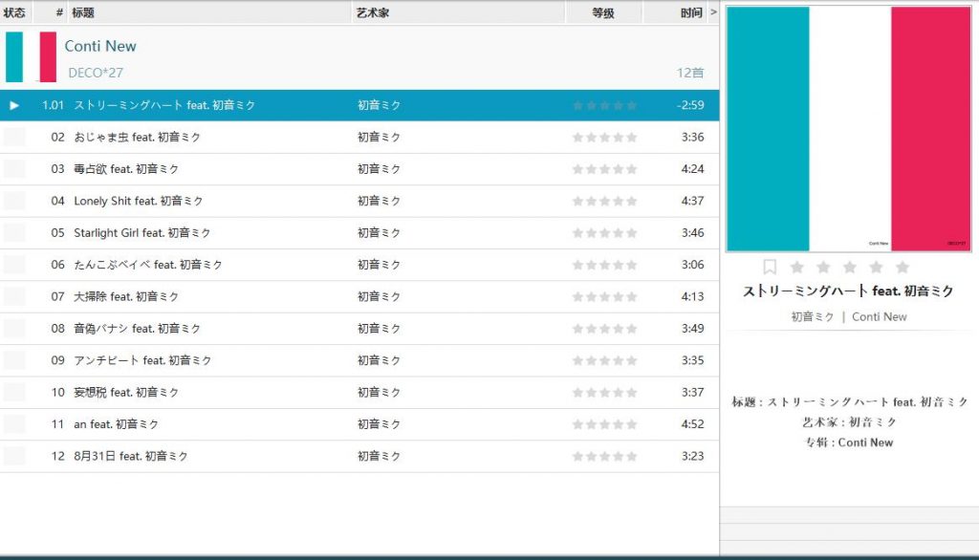Rate track 06 たんこぶベイベ two stars
Image resolution: width=979 pixels, height=560 pixels.
pyautogui.click(x=591, y=265)
